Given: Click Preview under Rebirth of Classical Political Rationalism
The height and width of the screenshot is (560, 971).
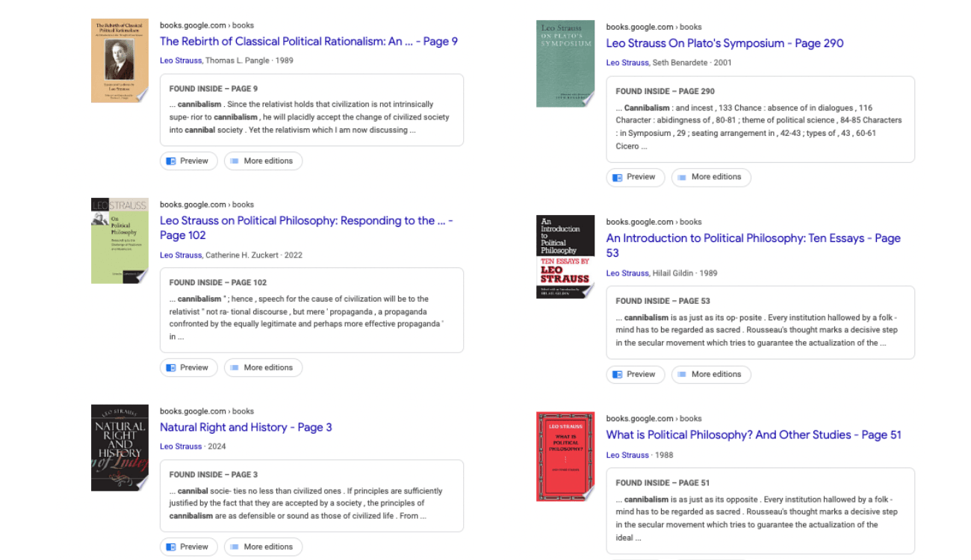Looking at the screenshot, I should (188, 161).
